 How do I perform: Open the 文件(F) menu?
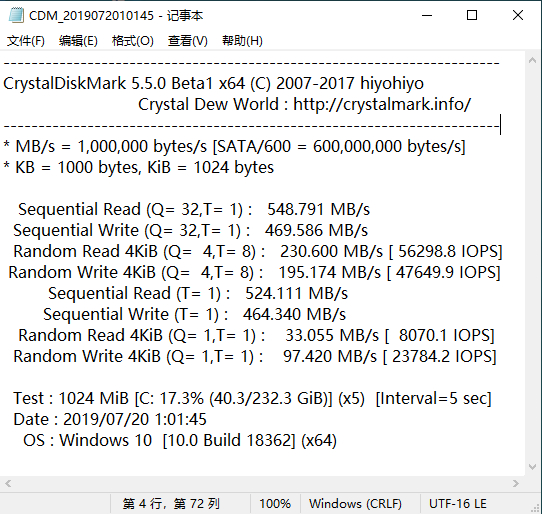point(26,41)
